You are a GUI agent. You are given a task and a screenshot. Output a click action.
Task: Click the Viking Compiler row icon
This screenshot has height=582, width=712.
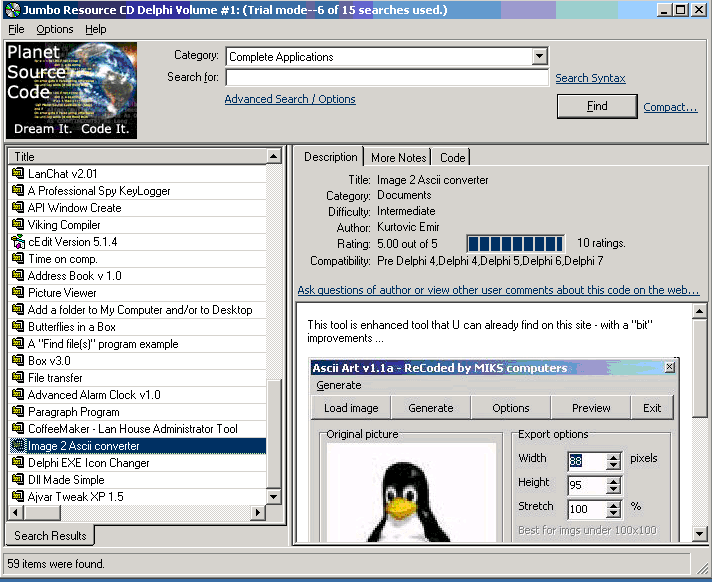[x=18, y=224]
